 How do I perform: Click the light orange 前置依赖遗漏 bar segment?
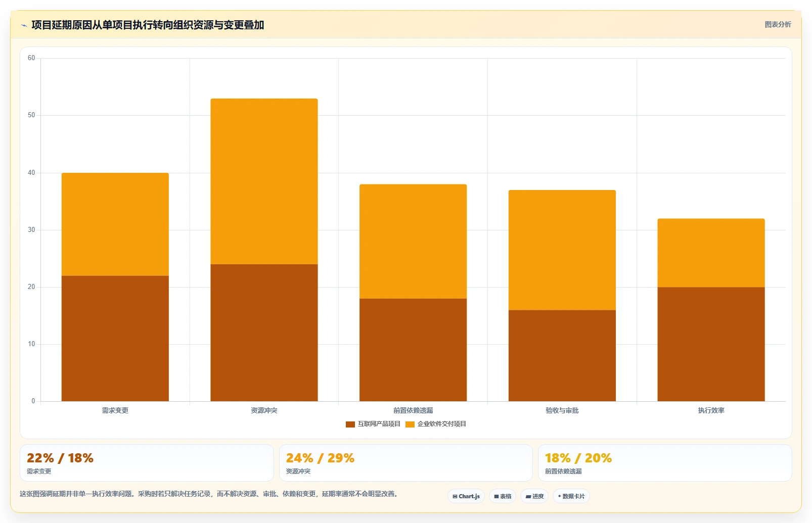413,242
